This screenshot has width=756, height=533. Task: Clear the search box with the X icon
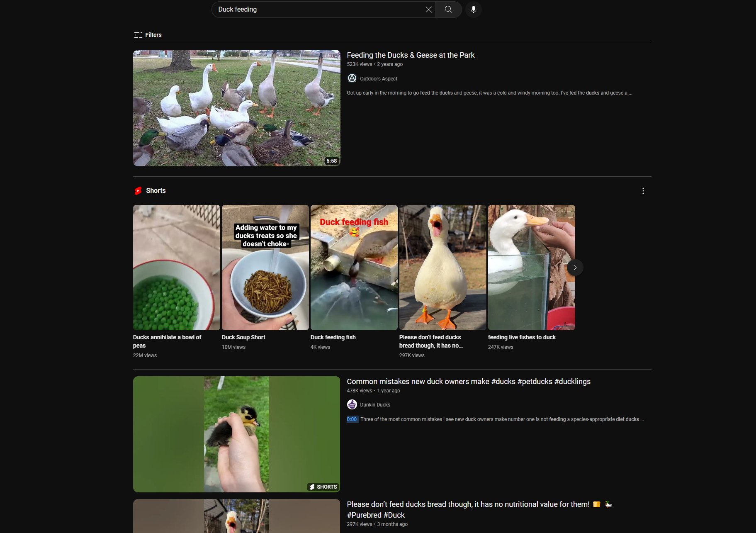pyautogui.click(x=428, y=10)
